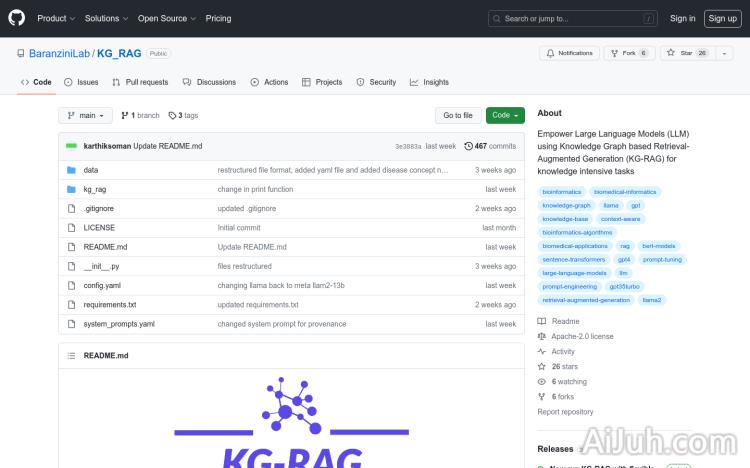Viewport: 750px width, 468px height.
Task: Click the branch icon beside 1 branch
Action: [x=124, y=115]
